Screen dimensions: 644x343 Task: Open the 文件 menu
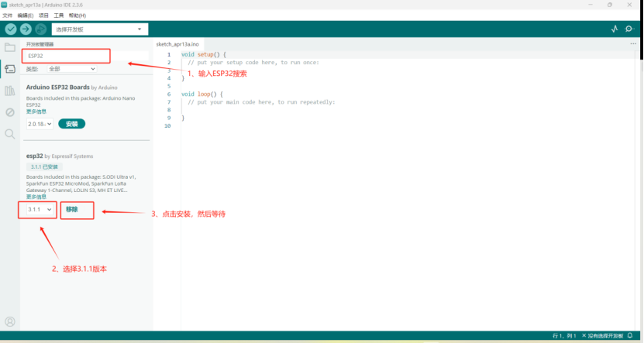coord(8,15)
